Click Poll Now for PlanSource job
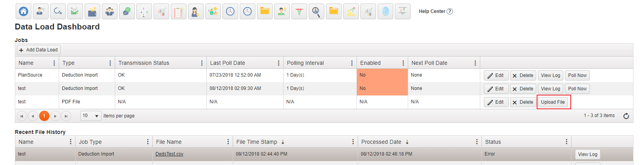644x165 pixels. [577, 75]
